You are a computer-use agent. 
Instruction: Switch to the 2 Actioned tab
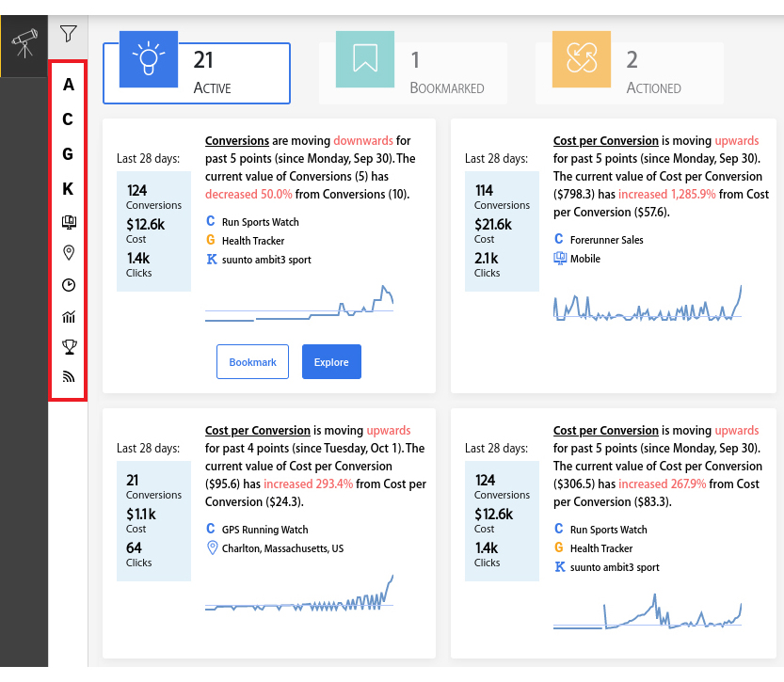click(630, 73)
